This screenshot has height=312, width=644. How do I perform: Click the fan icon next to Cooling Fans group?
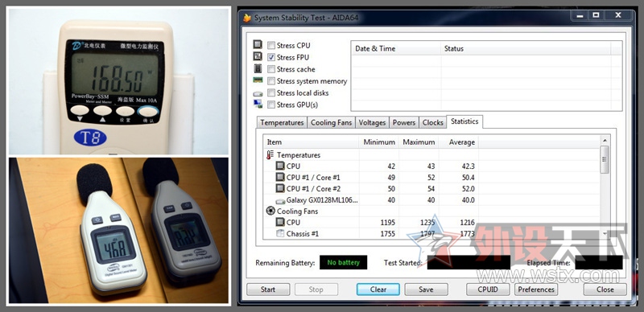(270, 211)
